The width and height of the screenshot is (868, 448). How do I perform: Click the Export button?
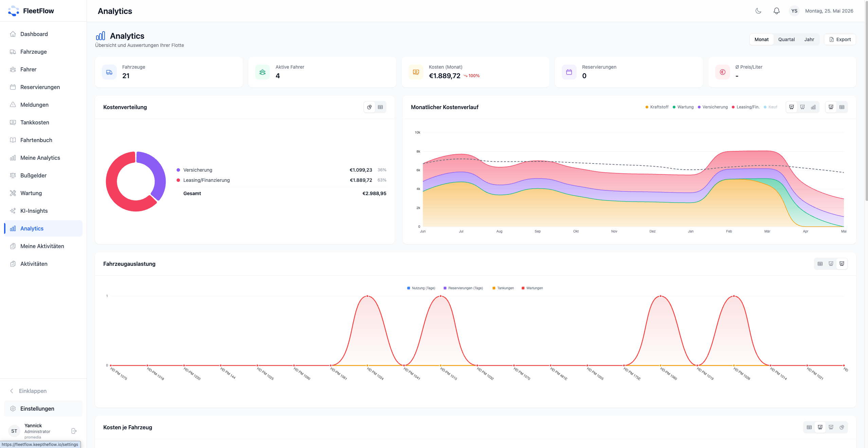coord(840,39)
